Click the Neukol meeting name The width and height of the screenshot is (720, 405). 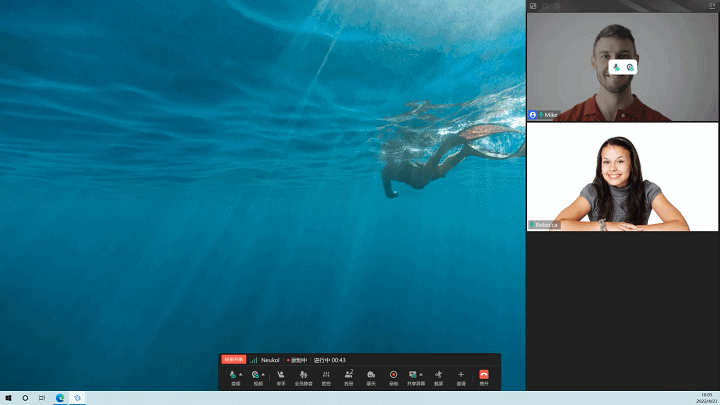[x=270, y=360]
